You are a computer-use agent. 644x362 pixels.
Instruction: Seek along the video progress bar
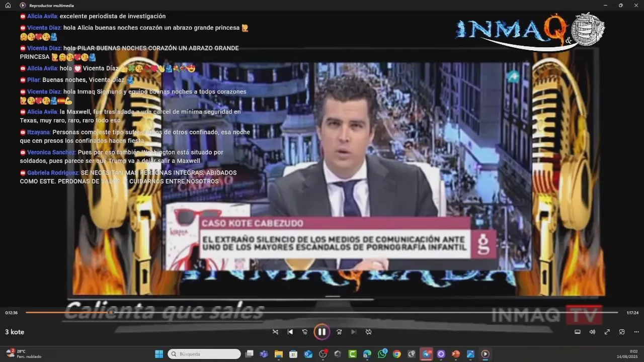tap(321, 313)
